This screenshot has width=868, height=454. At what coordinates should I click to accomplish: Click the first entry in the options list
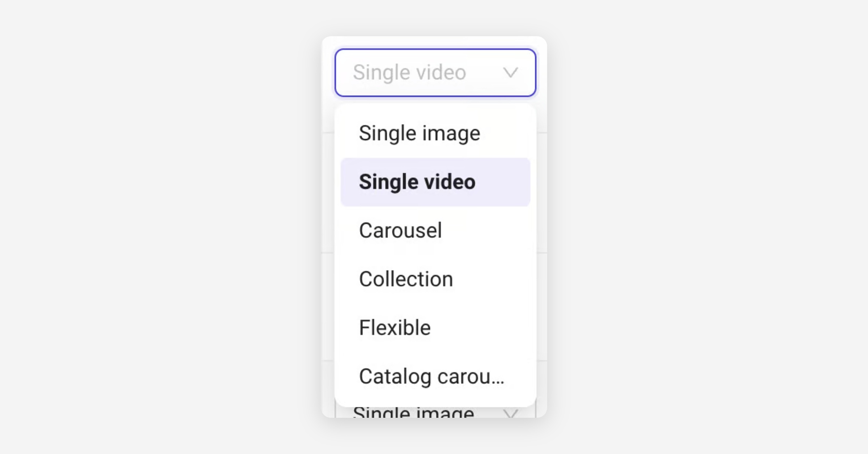[x=420, y=133]
